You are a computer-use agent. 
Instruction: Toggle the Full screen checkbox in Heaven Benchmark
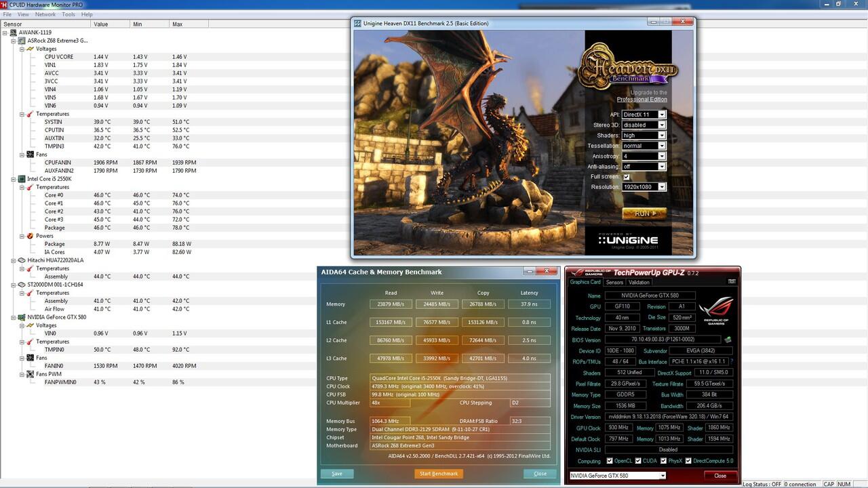coord(626,176)
